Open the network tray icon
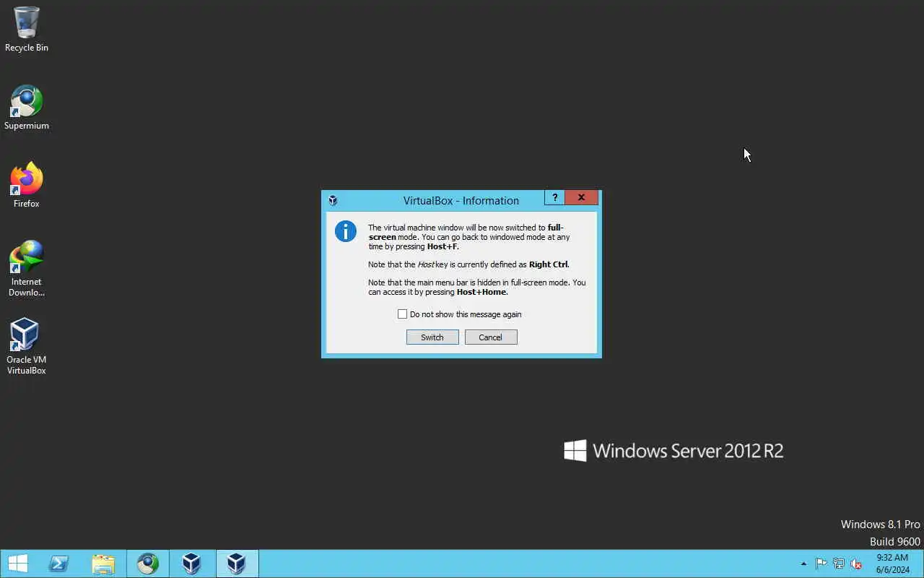 tap(839, 564)
